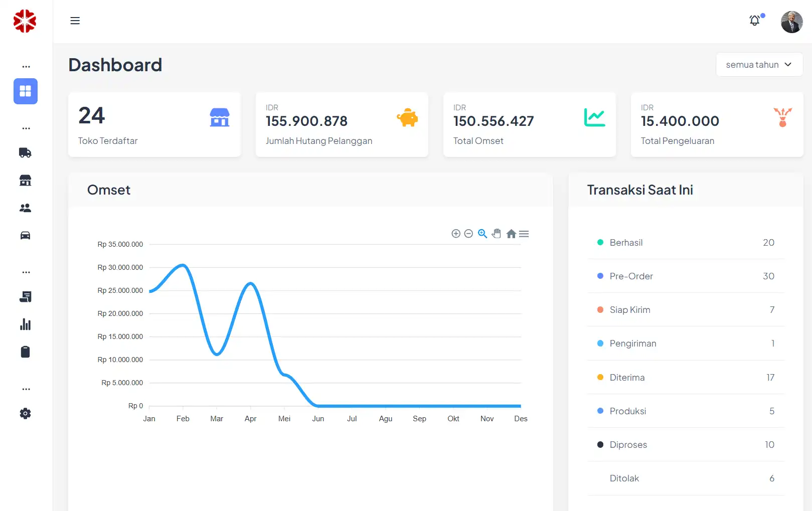Image resolution: width=812 pixels, height=511 pixels.
Task: Open the 'semua tahun' year dropdown
Action: coord(759,64)
